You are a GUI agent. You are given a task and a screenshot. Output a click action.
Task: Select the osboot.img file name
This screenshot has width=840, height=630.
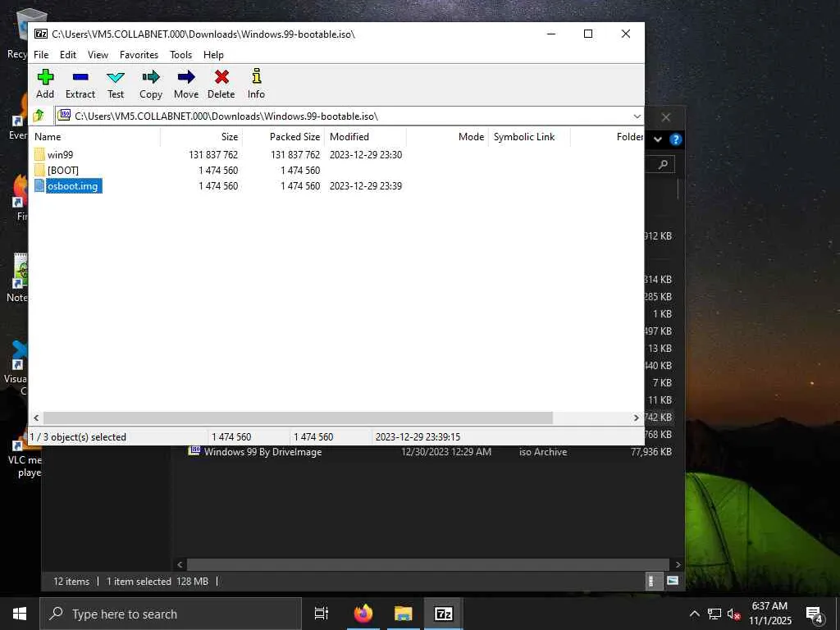point(73,186)
